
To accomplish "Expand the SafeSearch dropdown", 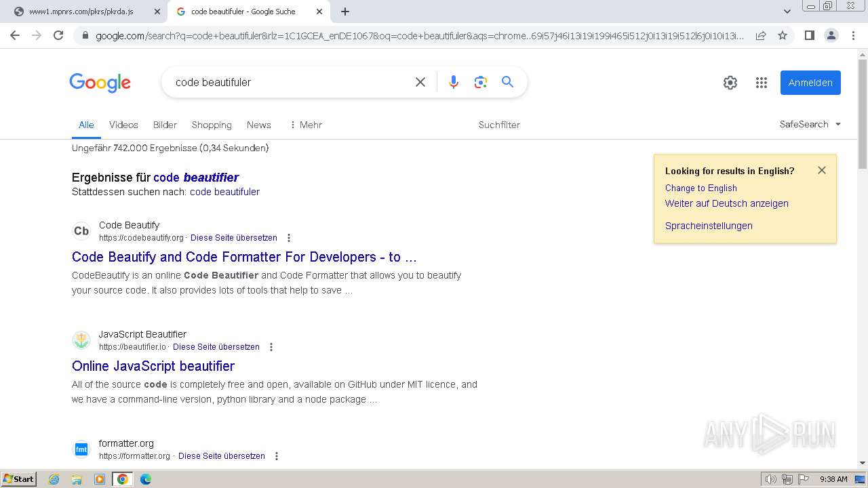I will click(810, 124).
